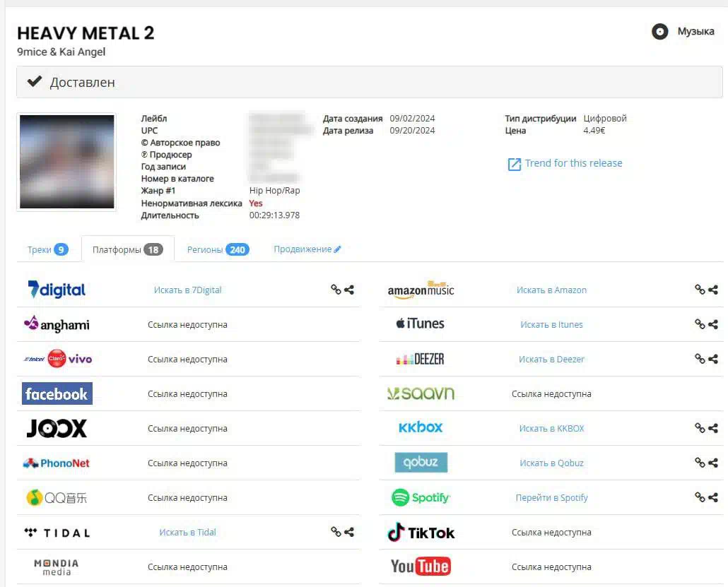Open the Треки tab
Image resolution: width=728 pixels, height=587 pixels.
click(x=48, y=249)
